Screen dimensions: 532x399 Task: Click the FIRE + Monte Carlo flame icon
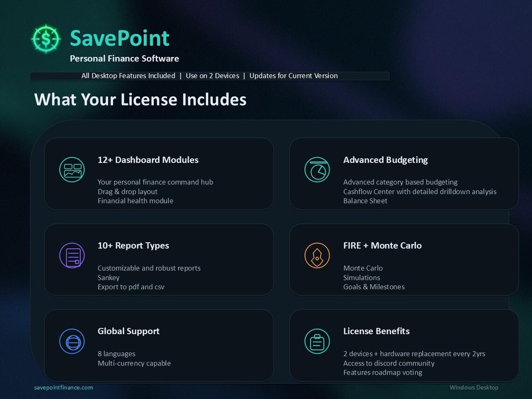click(x=317, y=255)
